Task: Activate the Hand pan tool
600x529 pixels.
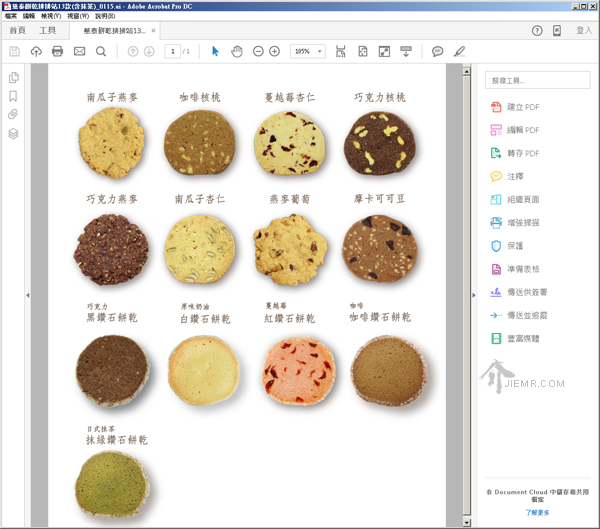Action: coord(237,51)
